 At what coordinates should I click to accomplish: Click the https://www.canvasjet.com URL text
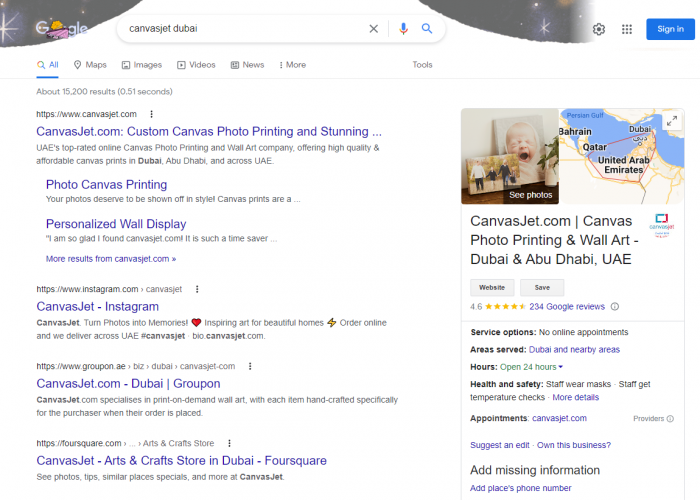pos(86,114)
